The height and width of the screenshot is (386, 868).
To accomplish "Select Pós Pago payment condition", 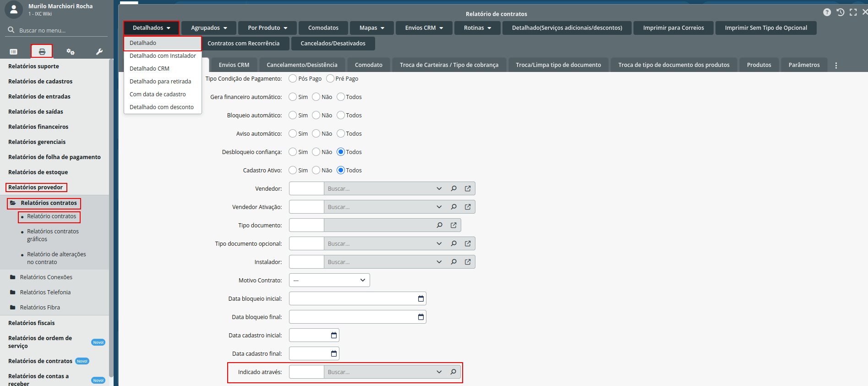I will (x=293, y=78).
